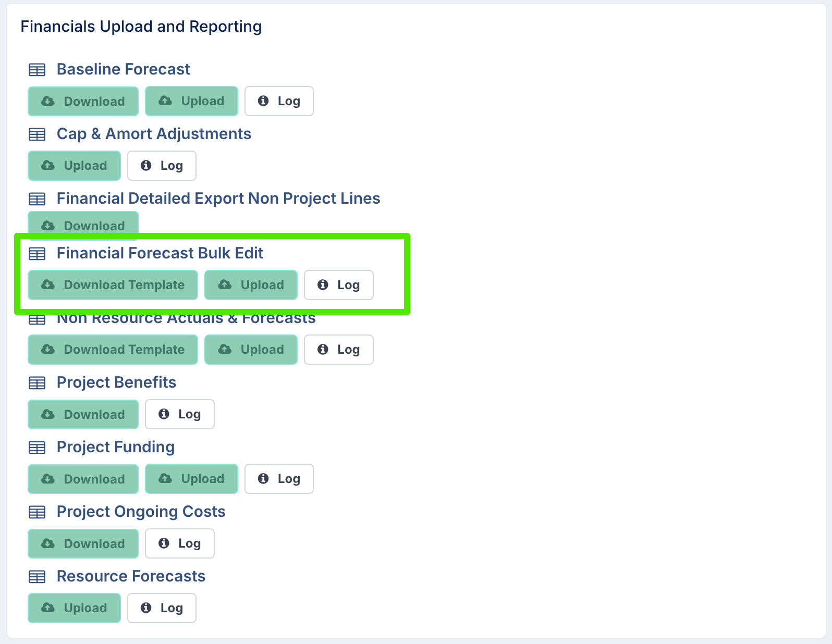Image resolution: width=832 pixels, height=644 pixels.
Task: Select the Resource Forecasts heading
Action: click(x=131, y=576)
